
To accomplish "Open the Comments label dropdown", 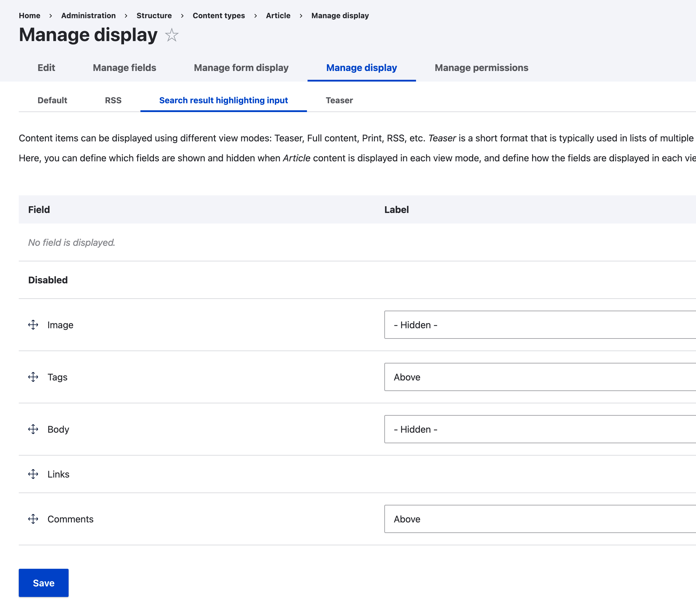I will coord(539,519).
